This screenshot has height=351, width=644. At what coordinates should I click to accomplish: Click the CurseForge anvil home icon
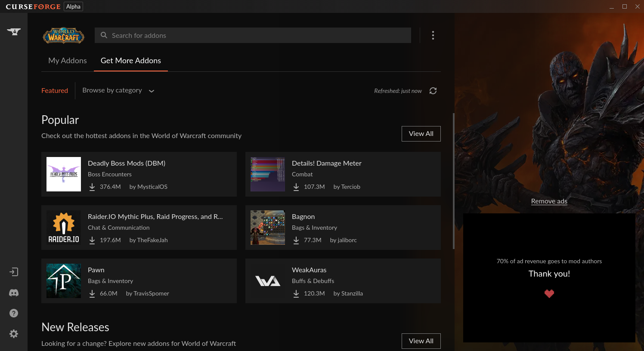(x=14, y=31)
